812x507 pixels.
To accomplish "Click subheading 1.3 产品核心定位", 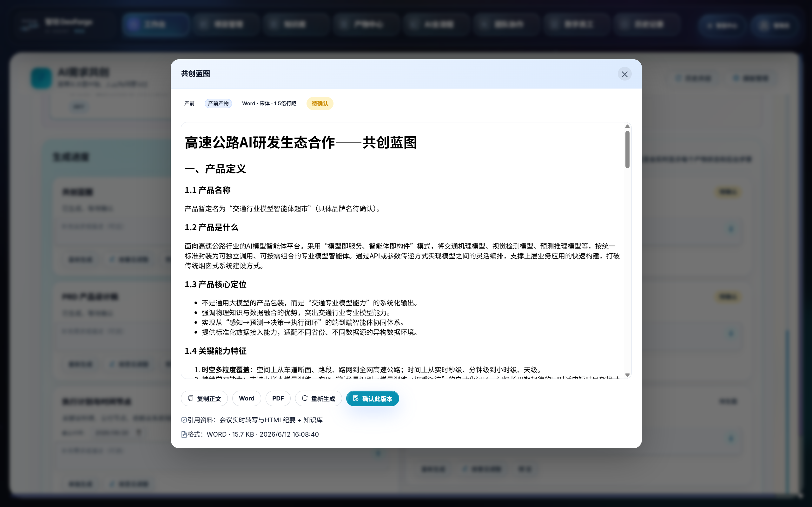I will point(215,284).
